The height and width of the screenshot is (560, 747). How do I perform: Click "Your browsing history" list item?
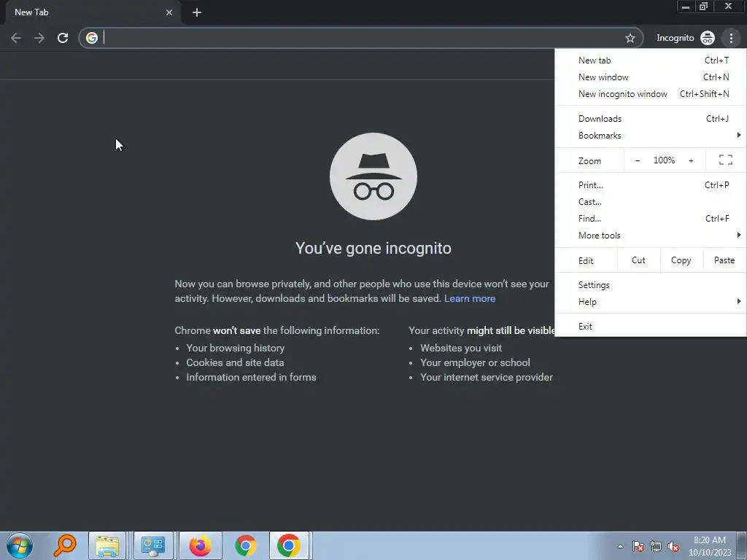point(236,348)
